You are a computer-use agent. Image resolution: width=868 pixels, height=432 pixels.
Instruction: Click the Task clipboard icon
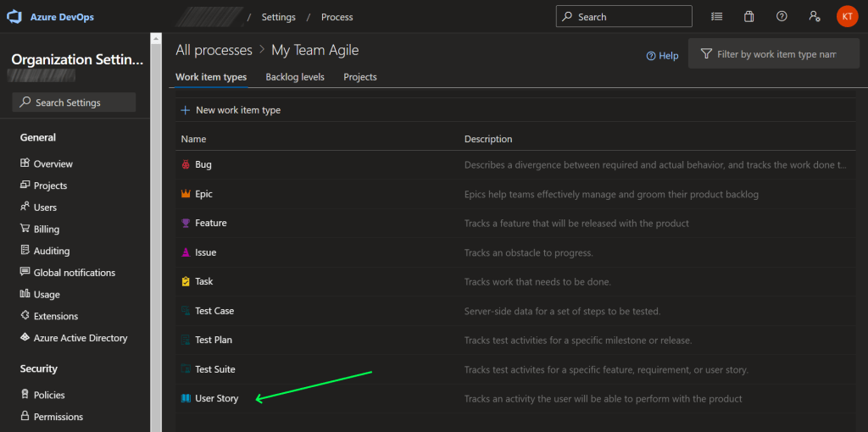pos(186,281)
